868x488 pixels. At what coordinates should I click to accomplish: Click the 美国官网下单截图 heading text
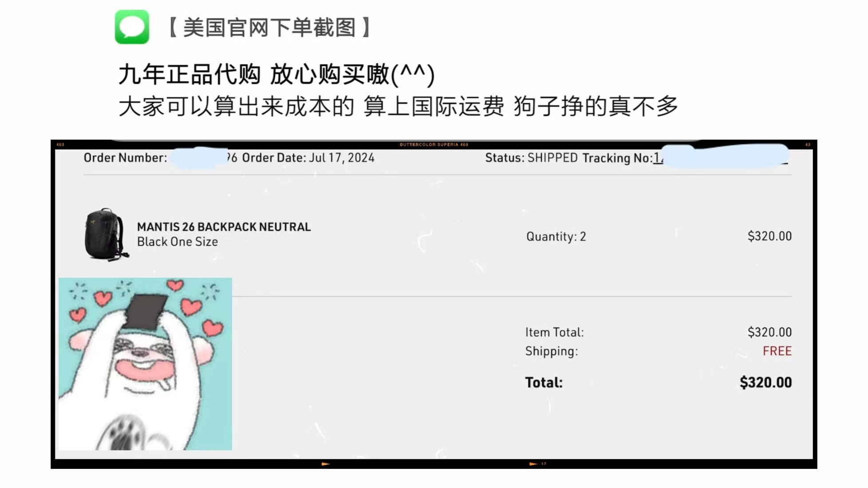(x=269, y=28)
